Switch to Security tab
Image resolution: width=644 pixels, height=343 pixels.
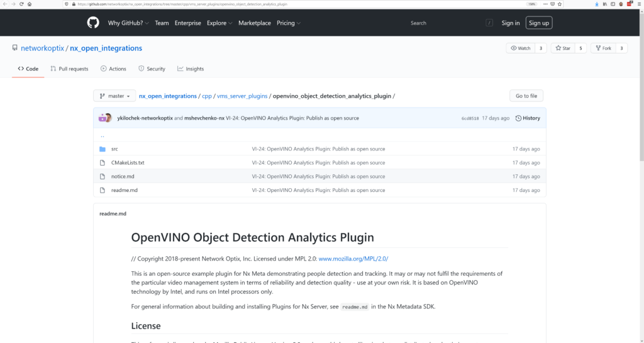[x=152, y=69]
